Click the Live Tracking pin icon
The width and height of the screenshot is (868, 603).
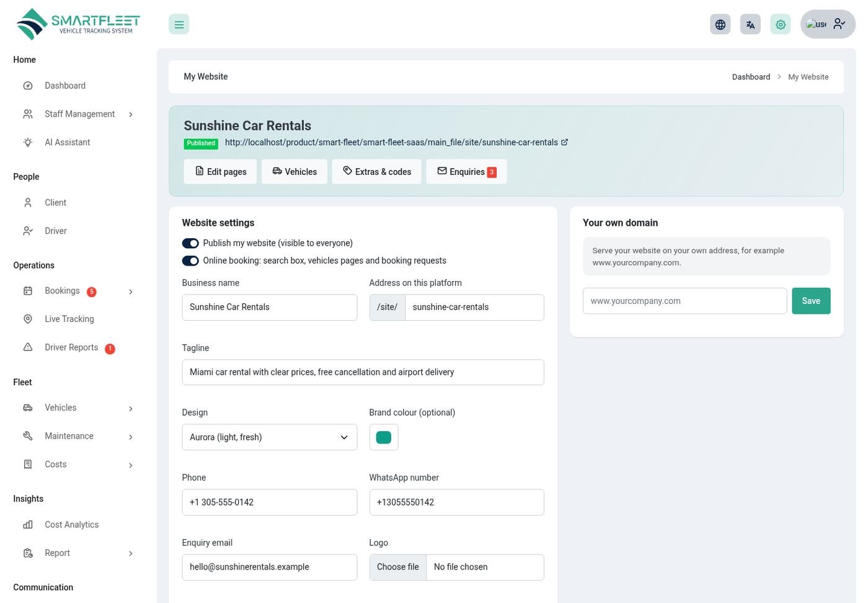(28, 319)
